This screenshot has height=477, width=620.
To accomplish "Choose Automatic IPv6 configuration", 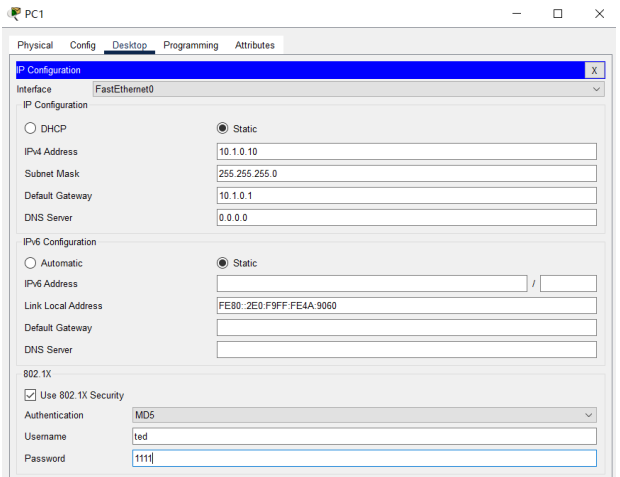I will 30,263.
